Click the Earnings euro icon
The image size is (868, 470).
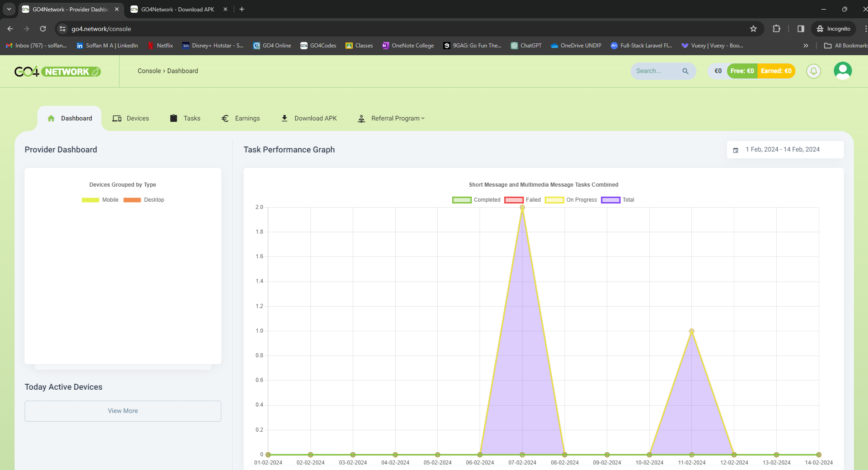tap(225, 119)
